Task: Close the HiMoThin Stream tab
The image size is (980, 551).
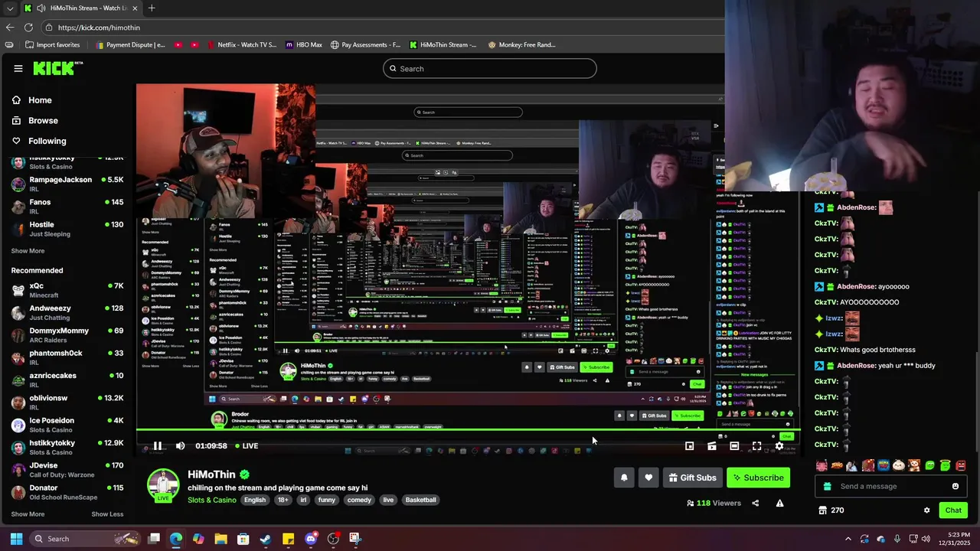Action: [136, 8]
